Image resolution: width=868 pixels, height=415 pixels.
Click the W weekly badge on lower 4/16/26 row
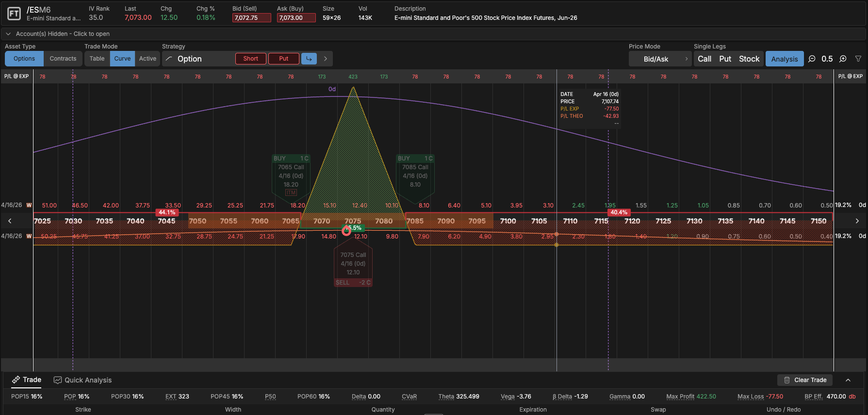click(x=29, y=236)
